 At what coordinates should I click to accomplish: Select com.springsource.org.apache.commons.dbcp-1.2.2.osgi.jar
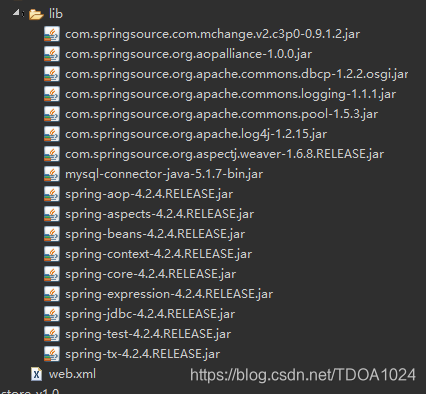coord(236,74)
